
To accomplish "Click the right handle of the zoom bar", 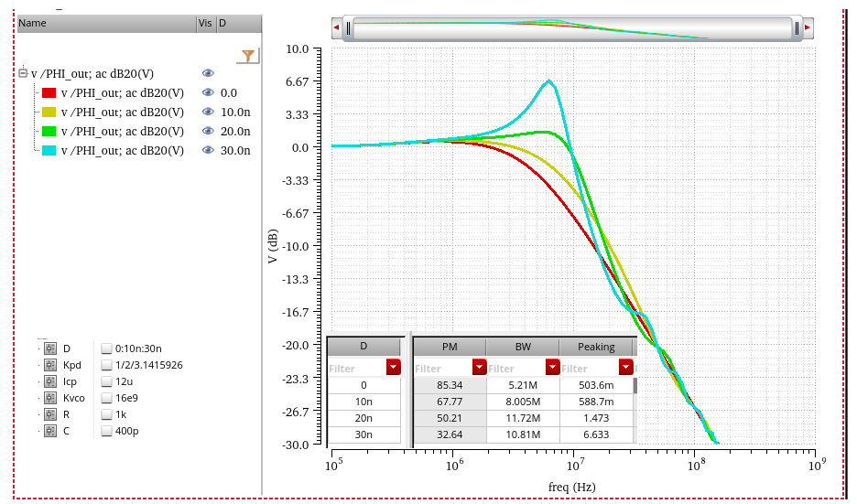I will pos(797,27).
